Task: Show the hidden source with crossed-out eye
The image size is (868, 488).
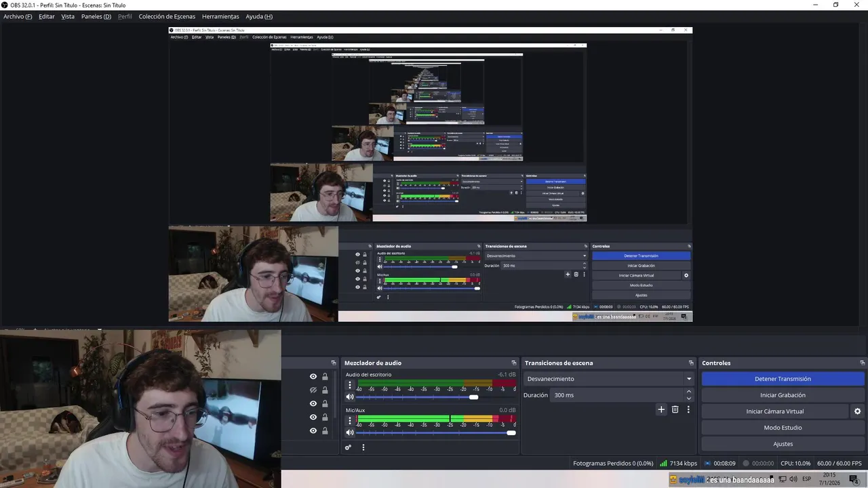Action: (x=313, y=390)
